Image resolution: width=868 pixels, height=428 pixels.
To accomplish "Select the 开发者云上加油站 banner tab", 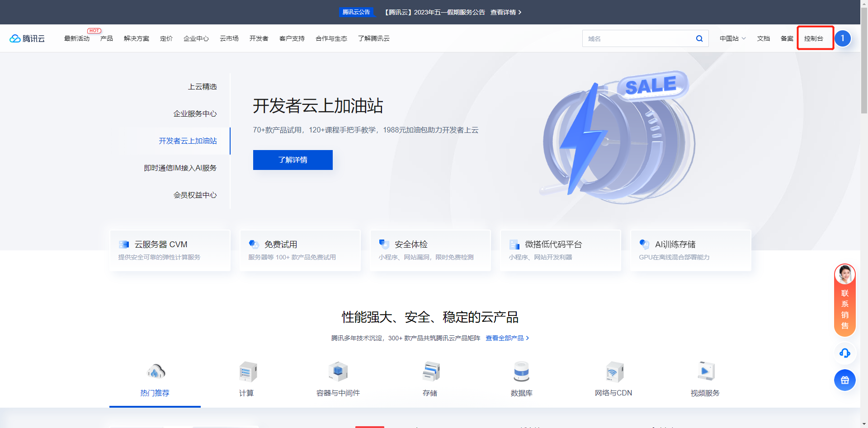I will (x=188, y=141).
